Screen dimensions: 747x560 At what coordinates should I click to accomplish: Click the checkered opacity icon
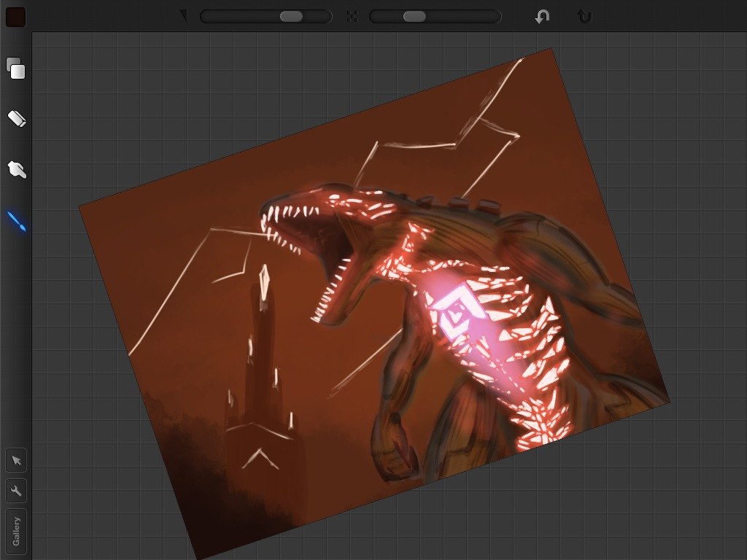[352, 17]
